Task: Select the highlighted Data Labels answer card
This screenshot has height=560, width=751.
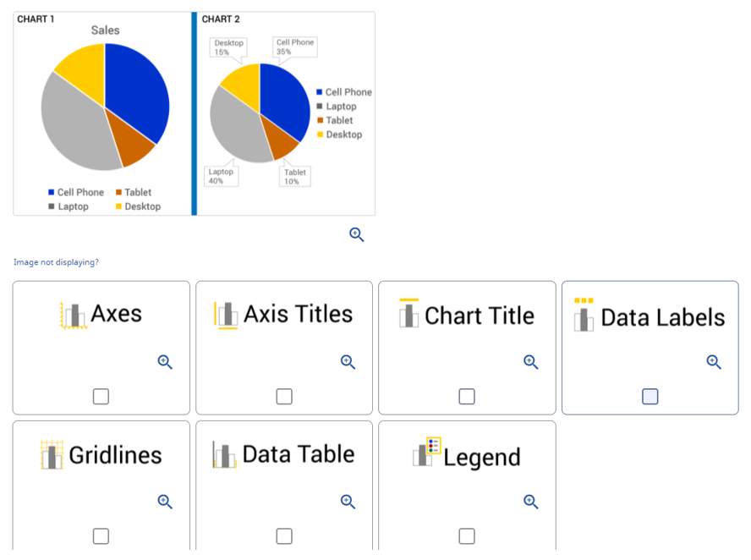Action: [x=649, y=348]
